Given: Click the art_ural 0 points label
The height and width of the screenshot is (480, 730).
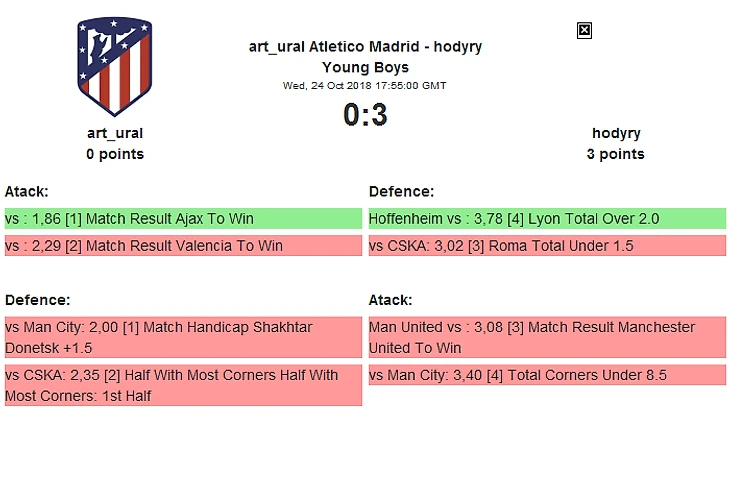Looking at the screenshot, I should coord(115,154).
